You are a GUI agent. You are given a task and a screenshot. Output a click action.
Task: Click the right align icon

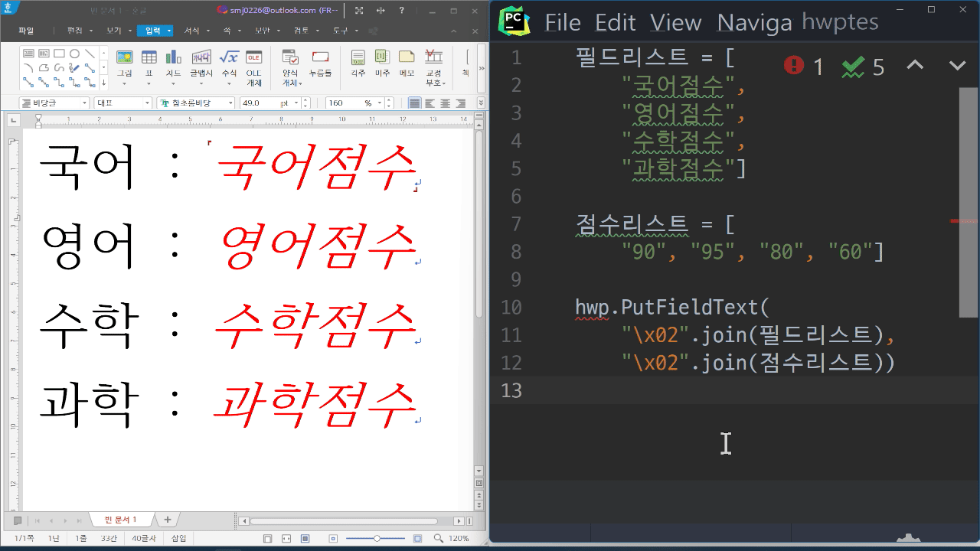coord(460,103)
